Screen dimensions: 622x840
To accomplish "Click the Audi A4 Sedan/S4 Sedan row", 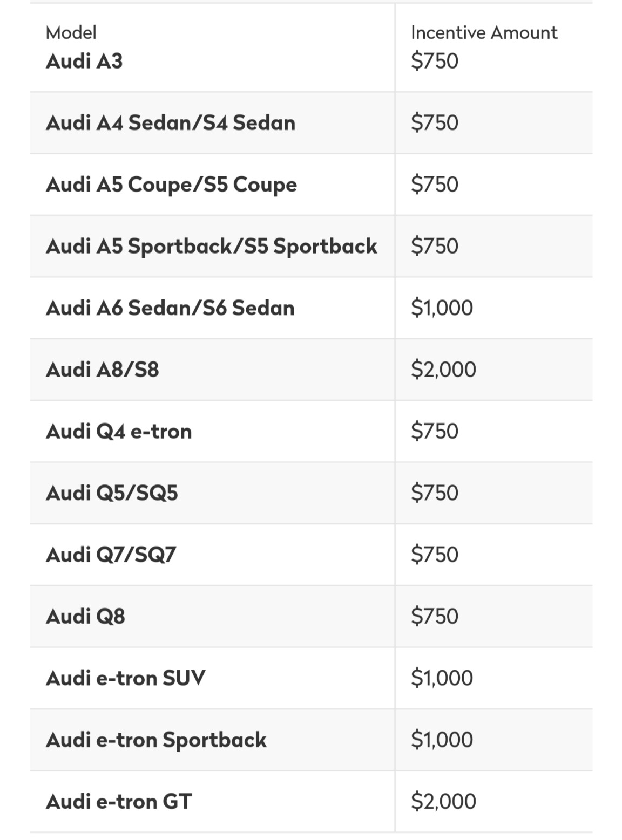I will pos(311,123).
